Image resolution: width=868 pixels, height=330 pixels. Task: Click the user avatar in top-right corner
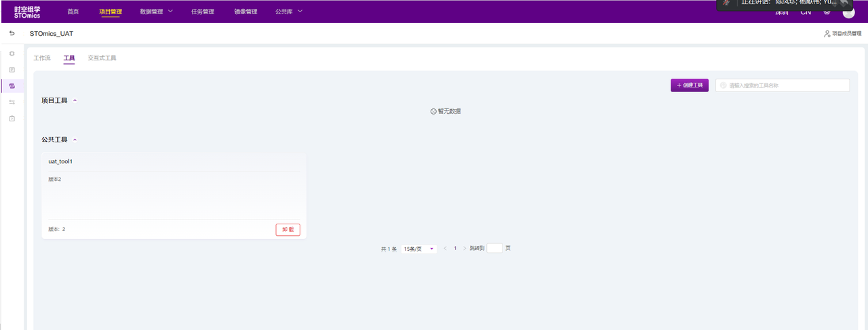[848, 12]
